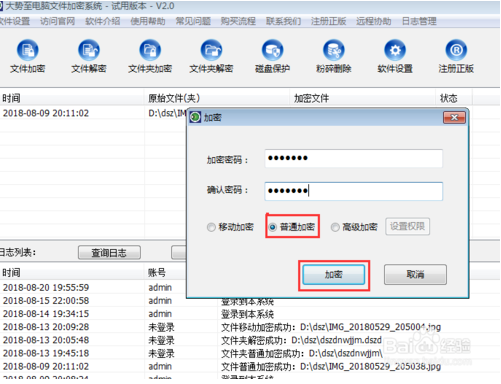Viewport: 501px width, 384px height.
Task: Focus the 加密密码 password field
Action: coord(354,158)
